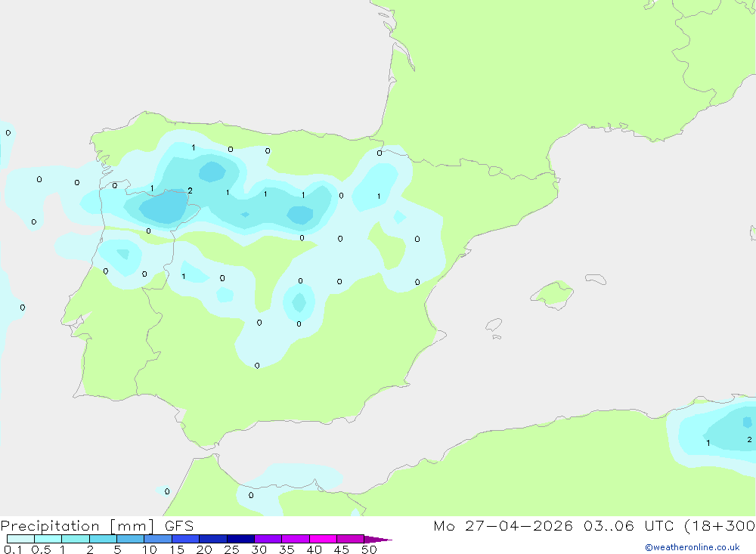Click the lightest 0.1–0.5 mm legend swatch
The height and width of the screenshot is (554, 756).
[x=20, y=539]
